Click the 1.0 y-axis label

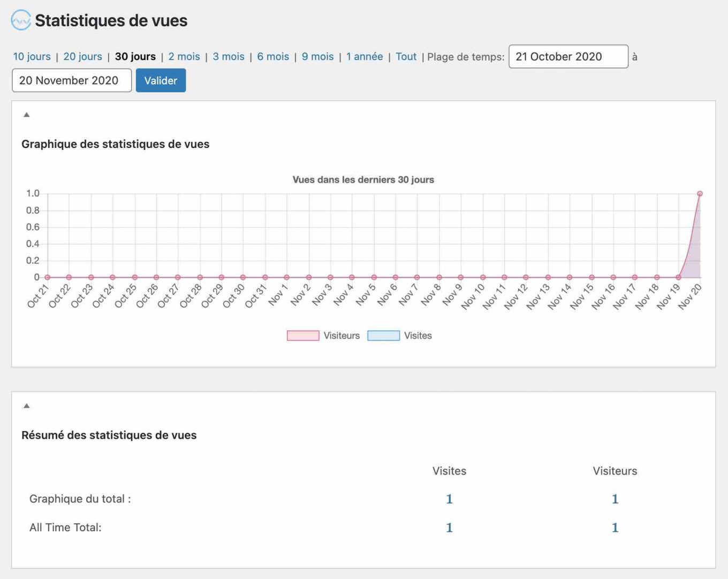(x=33, y=193)
